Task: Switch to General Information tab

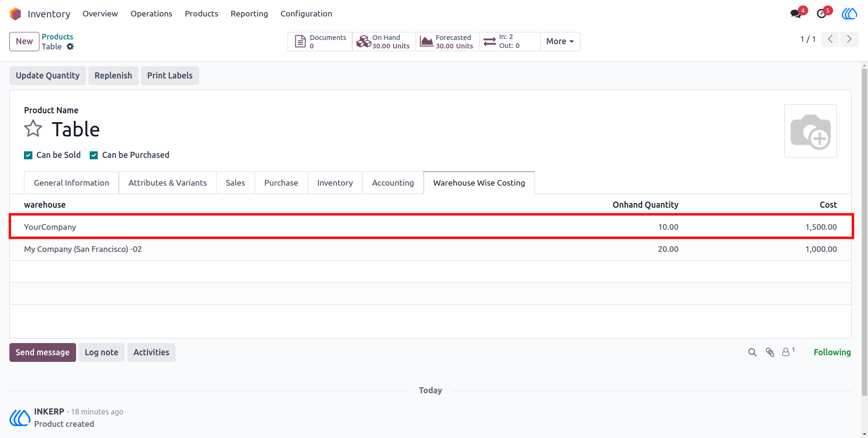Action: tap(71, 183)
